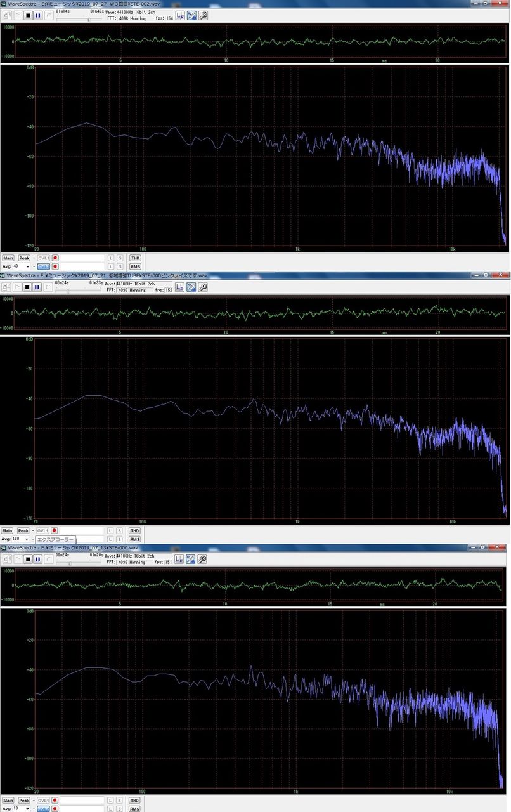Image resolution: width=511 pixels, height=812 pixels.
Task: Spectrum display mode icon in top STE-002.wav window
Action: pyautogui.click(x=191, y=15)
